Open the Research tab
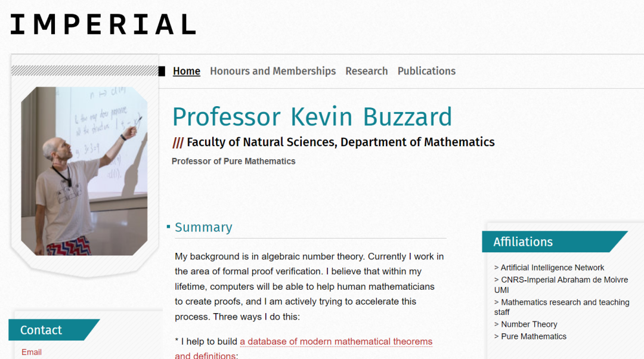The width and height of the screenshot is (644, 359). [x=366, y=71]
